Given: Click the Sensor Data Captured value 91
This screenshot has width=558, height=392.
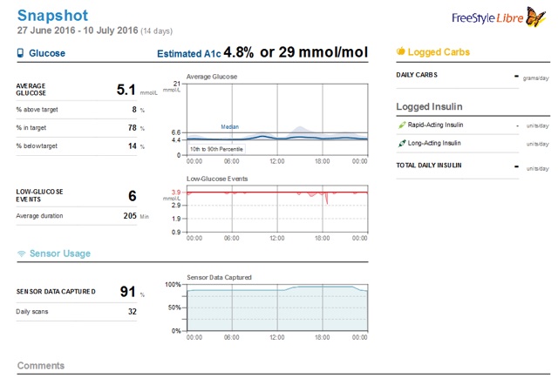Looking at the screenshot, I should pyautogui.click(x=128, y=292).
